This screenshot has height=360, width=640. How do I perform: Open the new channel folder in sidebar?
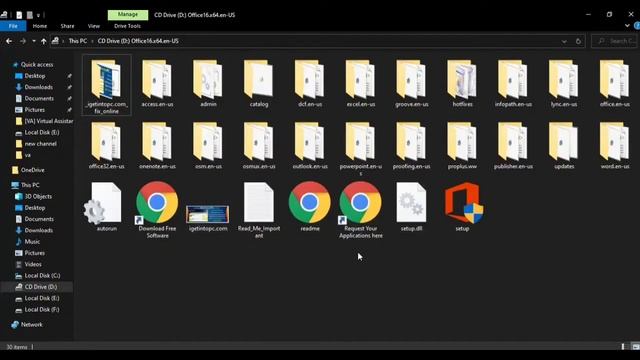[36, 144]
